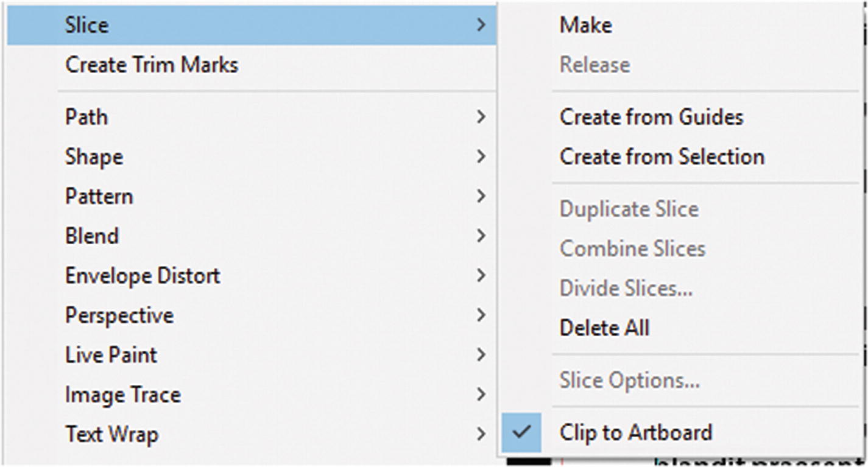Viewport: 868px width, 467px height.
Task: Select the Combine Slices entry
Action: (632, 248)
